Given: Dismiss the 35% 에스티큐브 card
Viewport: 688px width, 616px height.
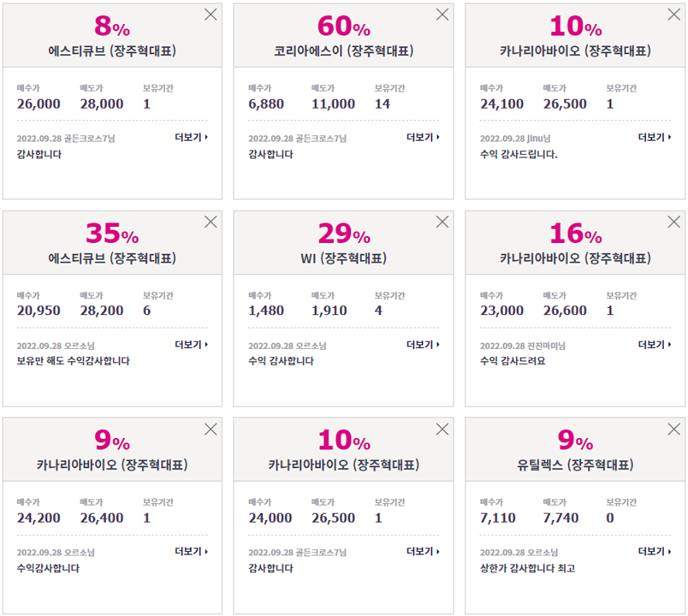Looking at the screenshot, I should [211, 222].
